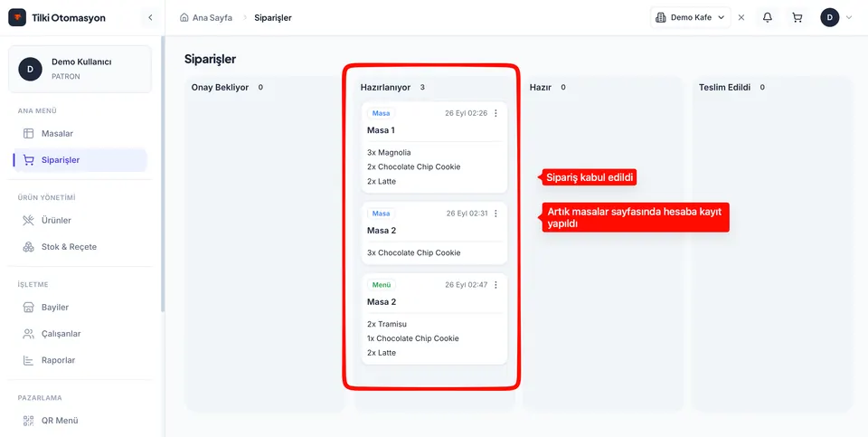Viewport: 868px width, 437px height.
Task: Expand the Demo Kafe branch dropdown
Action: 690,18
